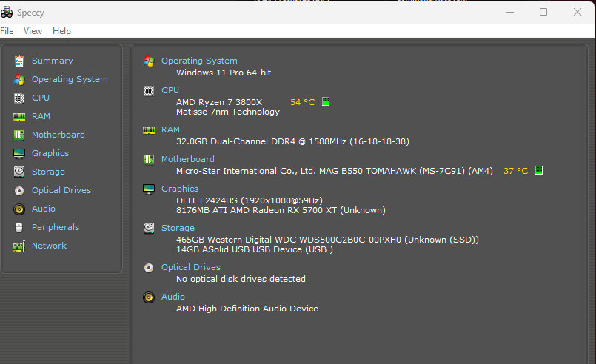Click the drive icon beside Storage heading
The height and width of the screenshot is (364, 596).
click(x=149, y=228)
